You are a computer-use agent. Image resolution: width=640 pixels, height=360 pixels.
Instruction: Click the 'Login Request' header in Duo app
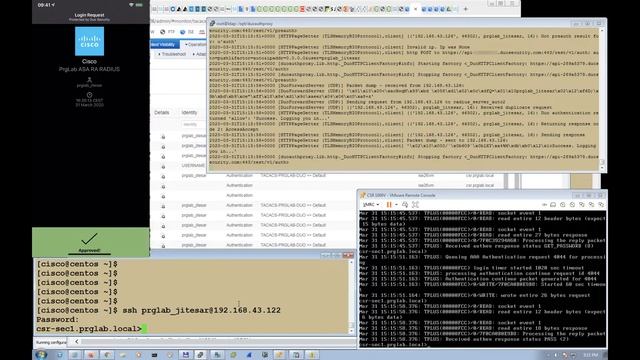point(89,15)
